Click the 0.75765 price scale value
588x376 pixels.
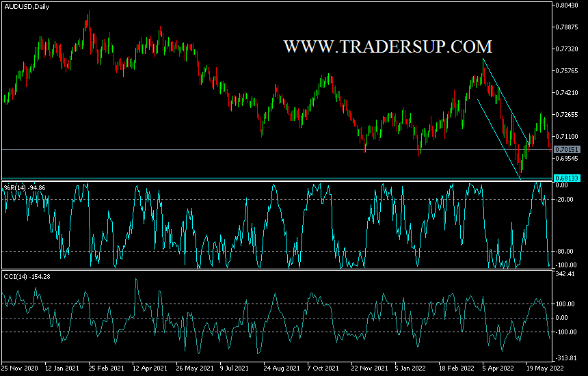click(x=567, y=71)
